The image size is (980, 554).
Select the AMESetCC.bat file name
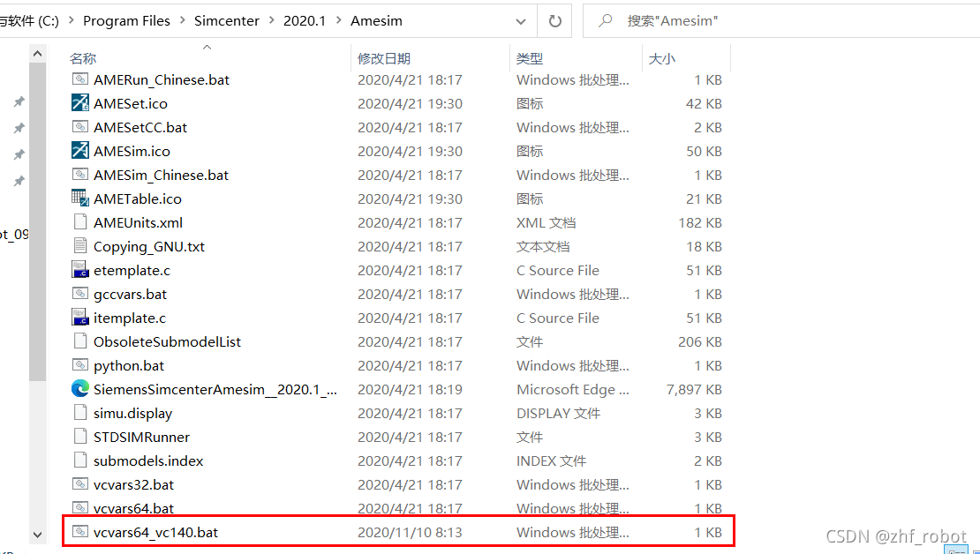point(140,127)
